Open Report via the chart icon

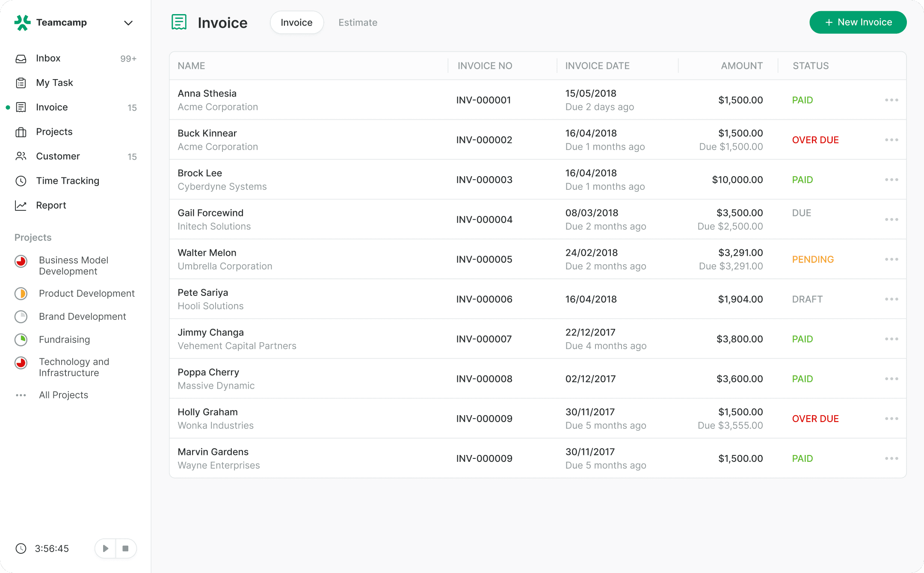[21, 206]
